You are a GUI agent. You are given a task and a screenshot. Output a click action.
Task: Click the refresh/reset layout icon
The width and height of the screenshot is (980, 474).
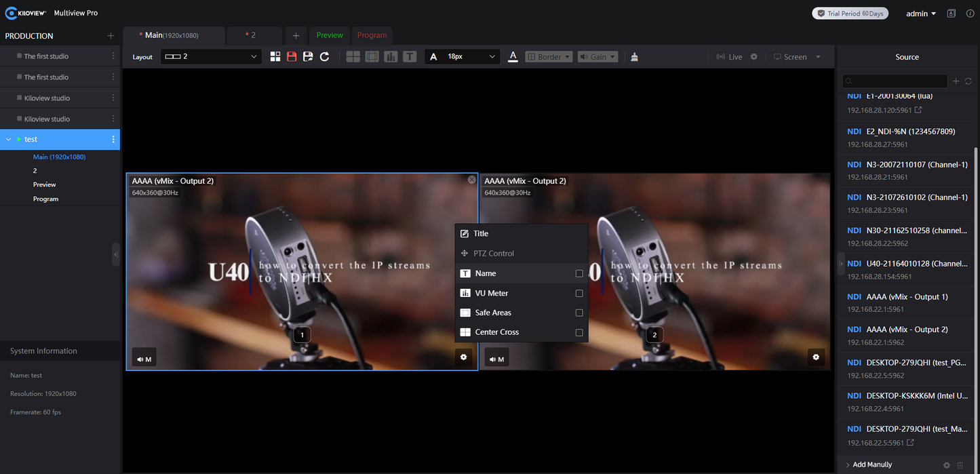(x=324, y=56)
